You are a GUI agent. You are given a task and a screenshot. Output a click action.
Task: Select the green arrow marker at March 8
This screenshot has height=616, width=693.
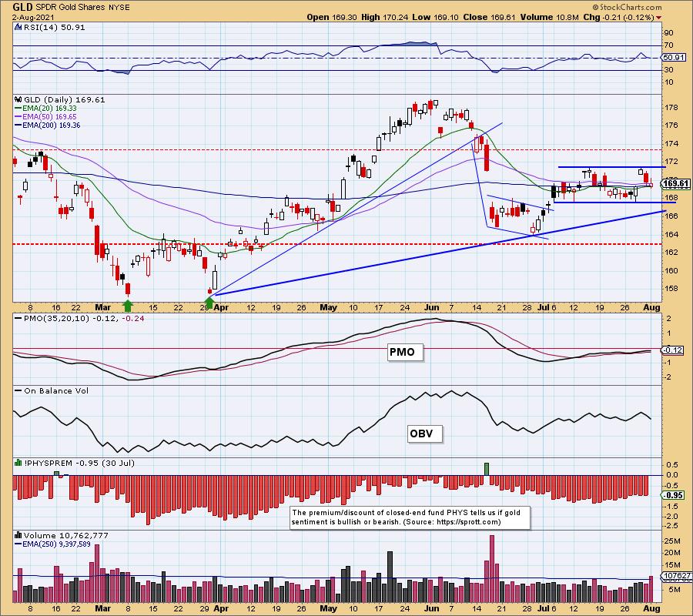[x=128, y=305]
